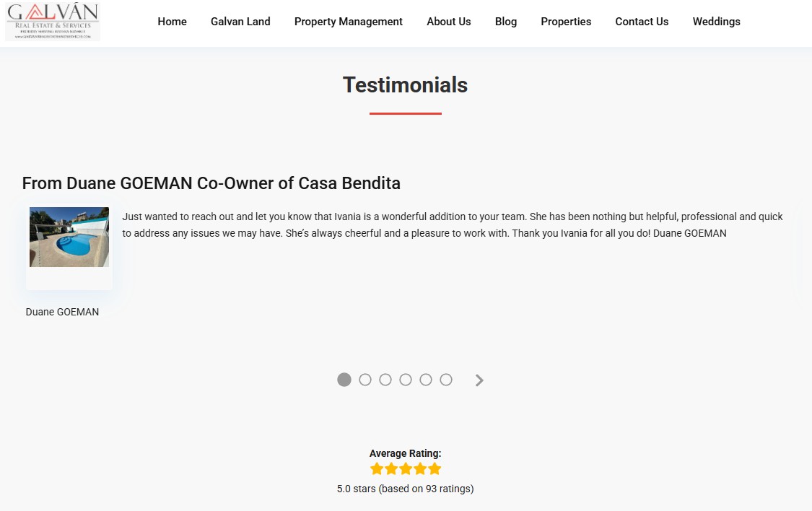812x511 pixels.
Task: Click the Galvan Real Estate logo
Action: point(53,22)
